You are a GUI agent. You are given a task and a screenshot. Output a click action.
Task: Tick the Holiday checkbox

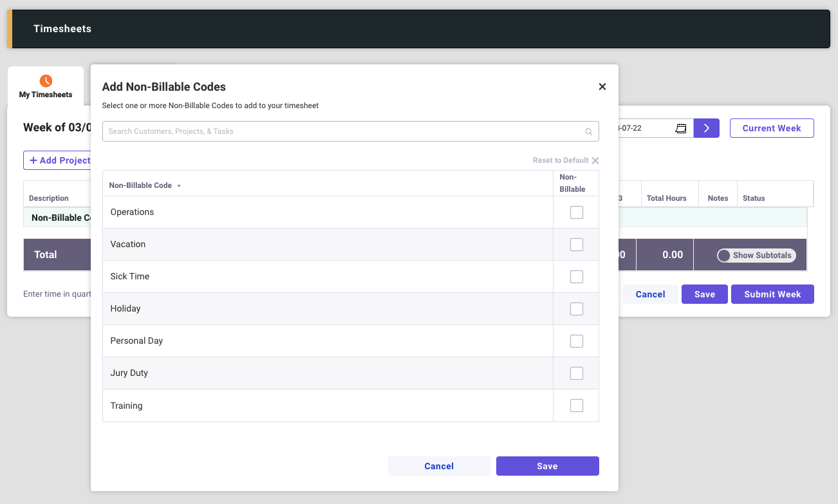click(x=577, y=309)
